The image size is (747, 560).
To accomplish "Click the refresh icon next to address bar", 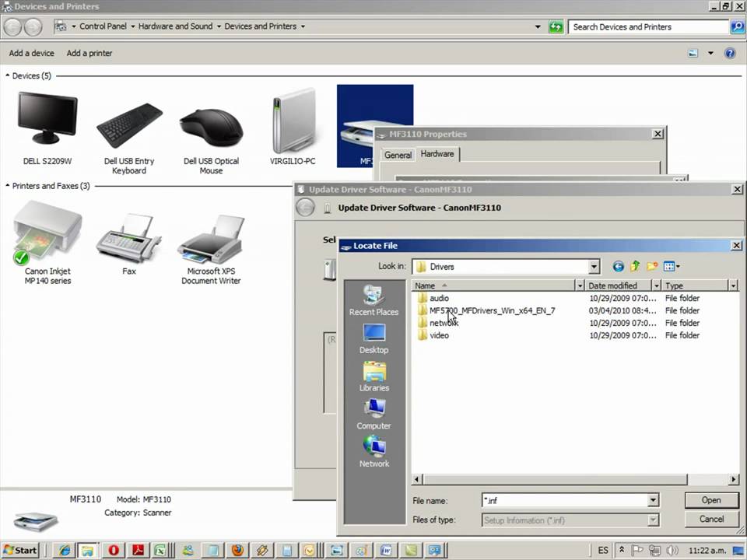I will click(x=556, y=27).
